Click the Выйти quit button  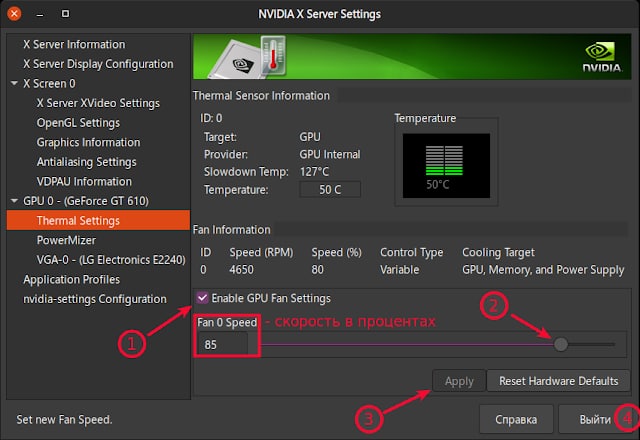click(595, 419)
